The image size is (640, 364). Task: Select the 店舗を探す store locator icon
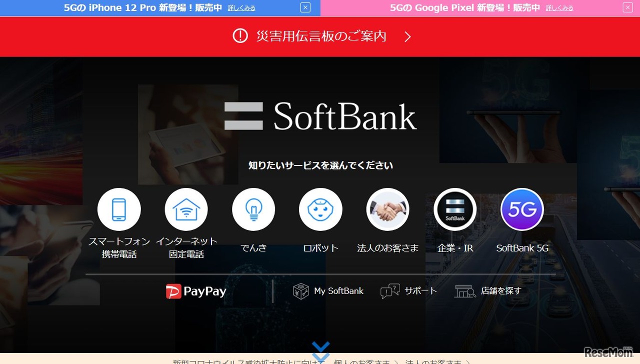point(465,290)
